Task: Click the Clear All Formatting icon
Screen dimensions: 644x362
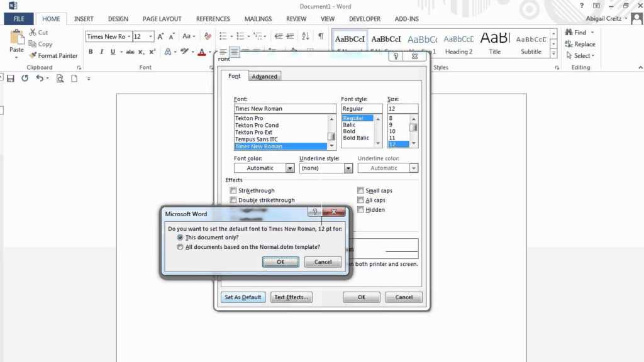Action: pos(208,36)
